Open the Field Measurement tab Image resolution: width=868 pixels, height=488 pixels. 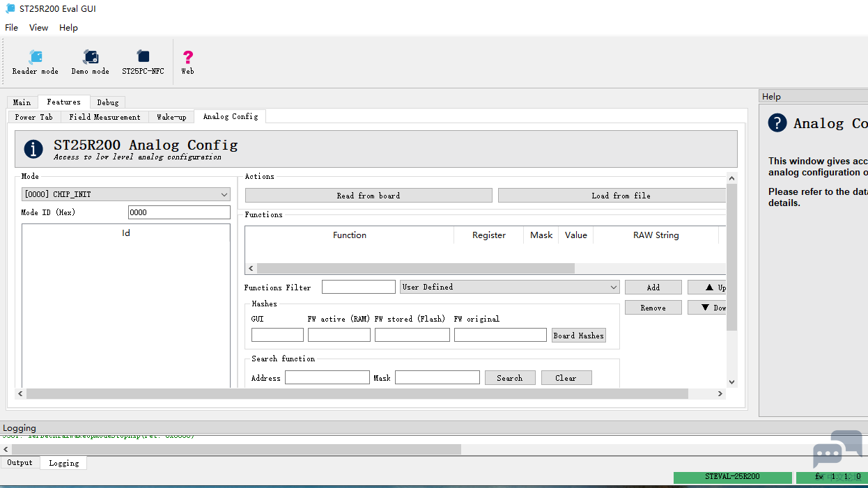[x=104, y=117]
